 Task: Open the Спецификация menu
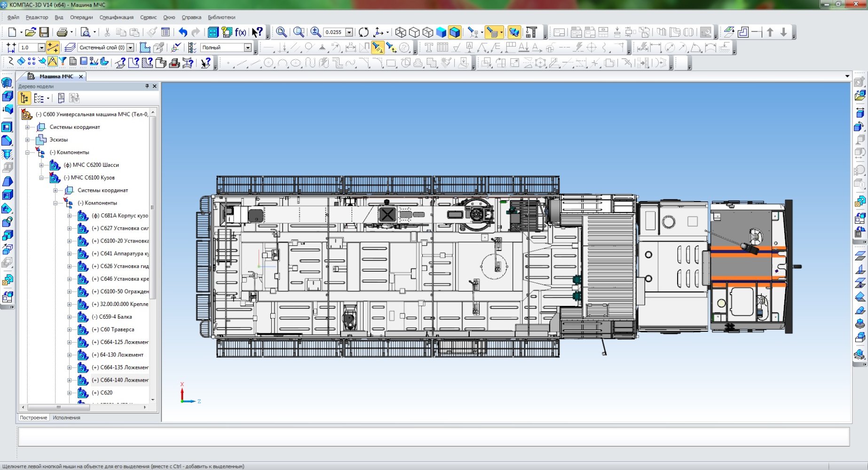point(117,17)
